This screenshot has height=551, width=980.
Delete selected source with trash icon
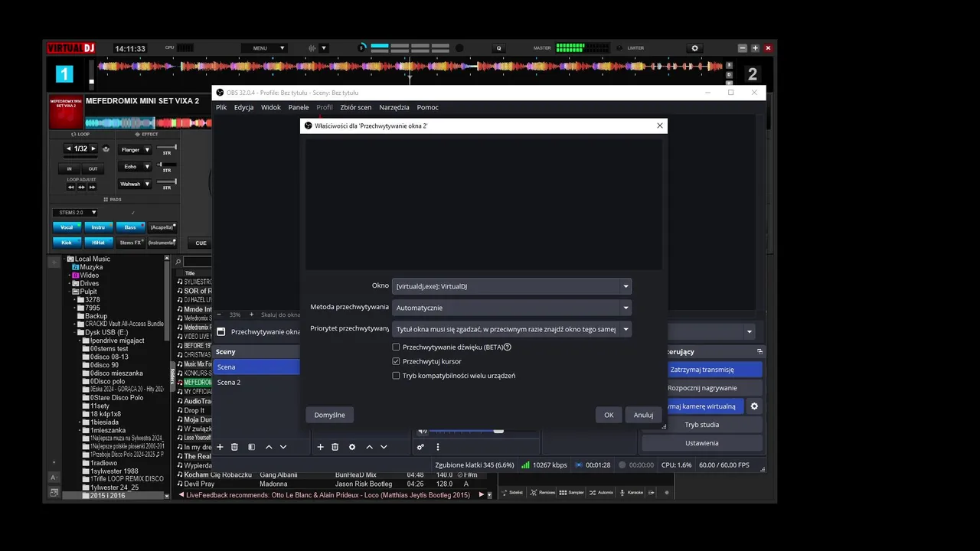click(x=335, y=447)
